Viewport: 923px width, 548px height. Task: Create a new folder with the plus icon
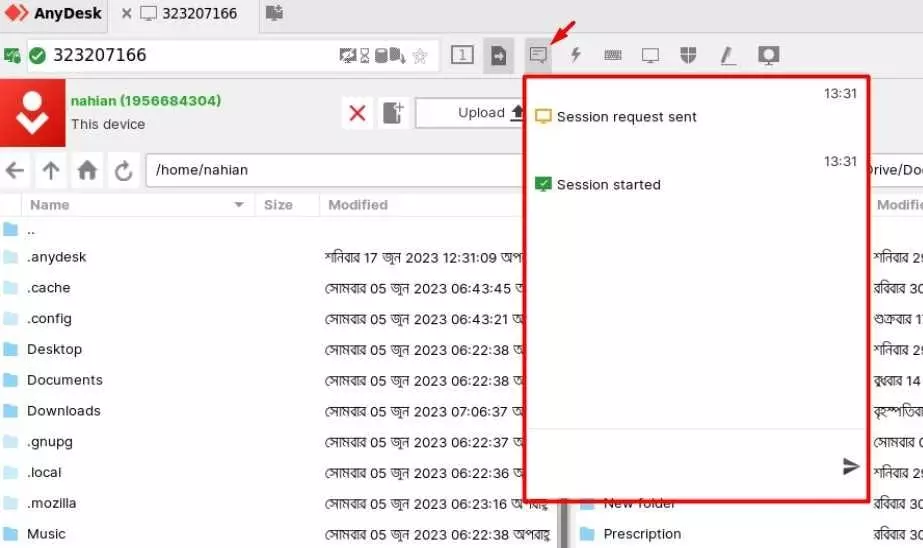393,112
